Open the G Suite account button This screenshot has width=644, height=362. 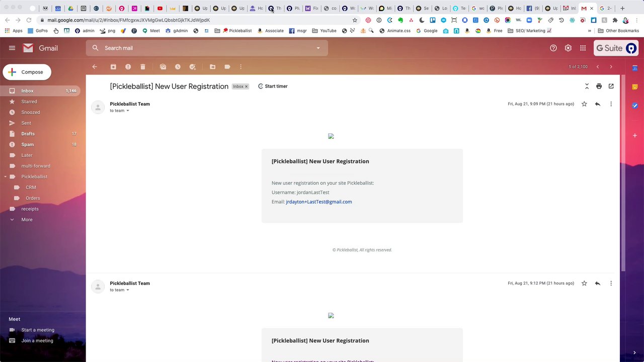(x=616, y=48)
